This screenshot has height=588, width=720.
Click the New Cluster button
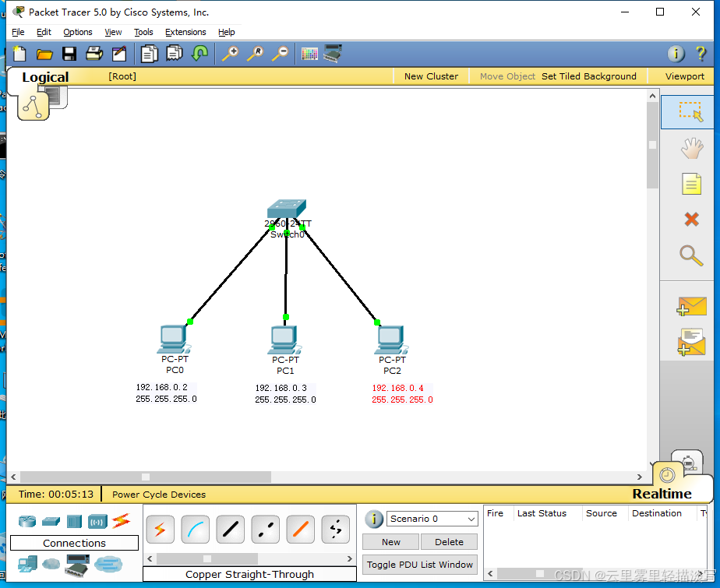[431, 76]
